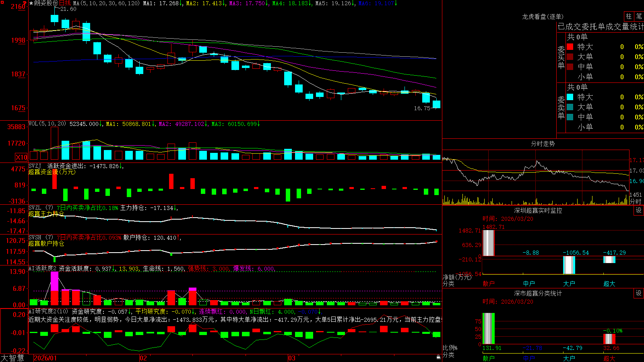
Task: Click the 分时走势 panel title
Action: tap(543, 144)
